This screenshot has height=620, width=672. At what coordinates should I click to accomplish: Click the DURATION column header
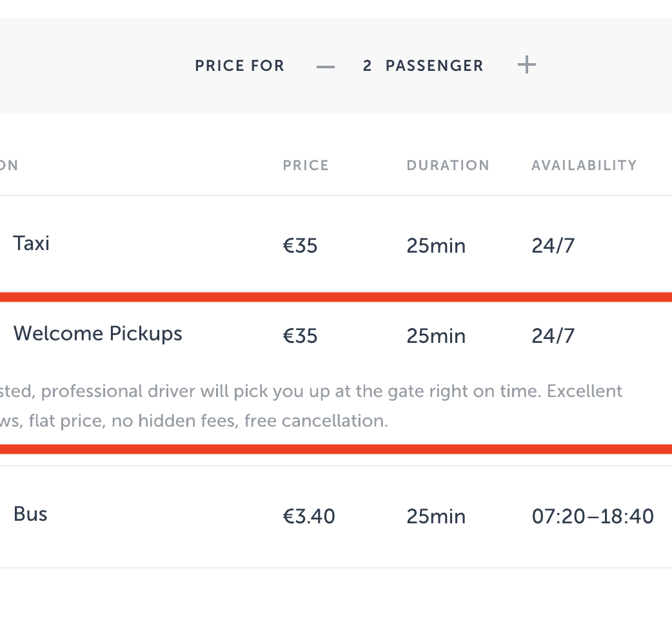click(448, 166)
